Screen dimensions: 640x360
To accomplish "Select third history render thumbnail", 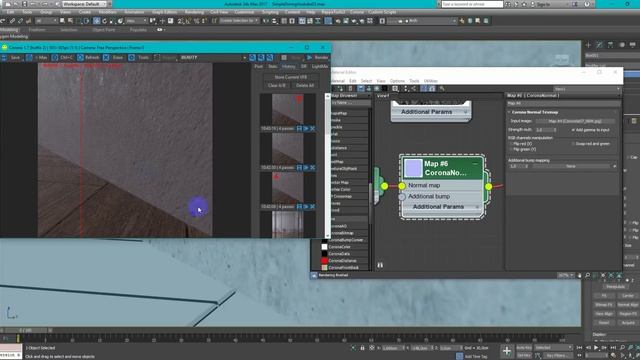I will (288, 188).
